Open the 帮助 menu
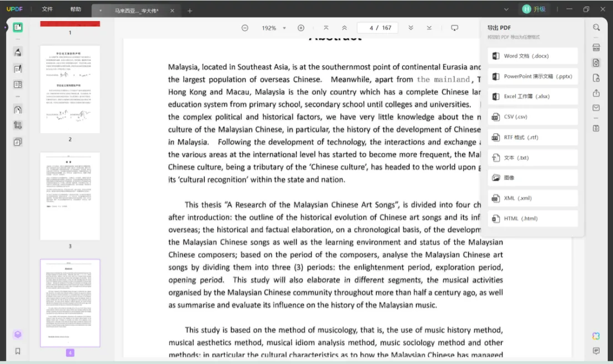613x364 pixels. (x=76, y=9)
